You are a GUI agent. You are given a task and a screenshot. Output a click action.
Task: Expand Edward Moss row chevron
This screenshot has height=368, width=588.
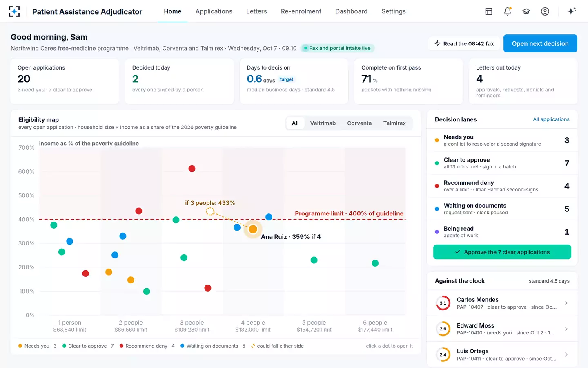coord(566,329)
